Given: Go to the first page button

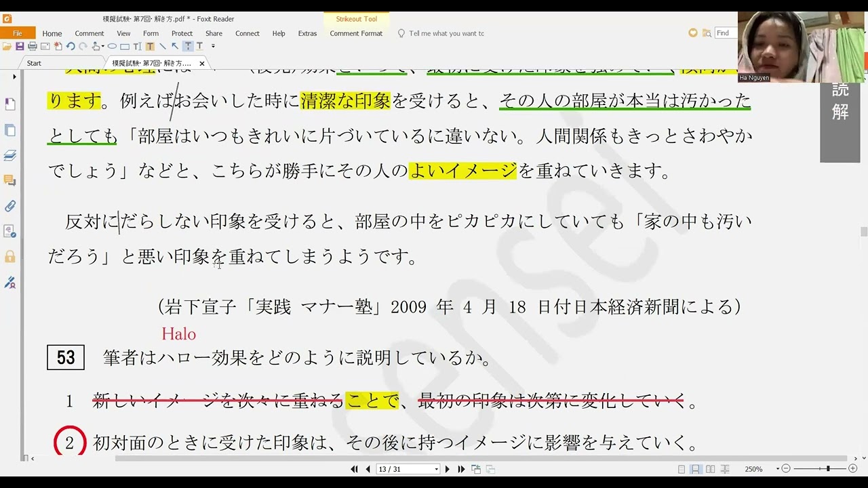Looking at the screenshot, I should pyautogui.click(x=354, y=469).
